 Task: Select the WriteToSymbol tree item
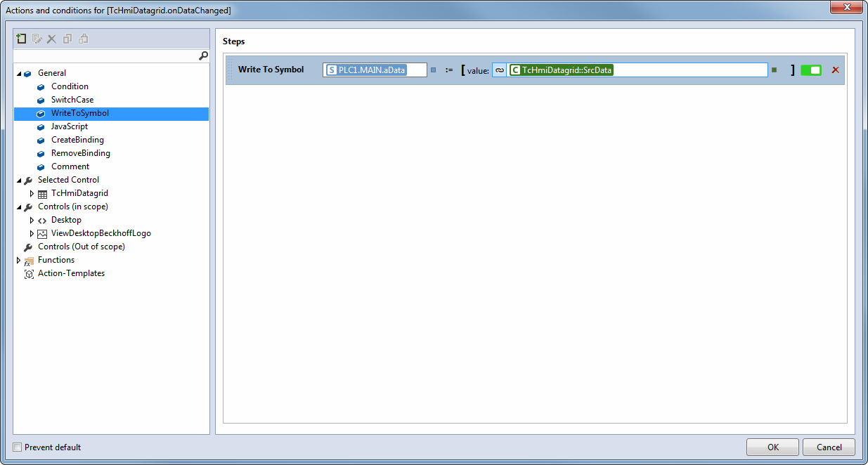click(x=111, y=113)
